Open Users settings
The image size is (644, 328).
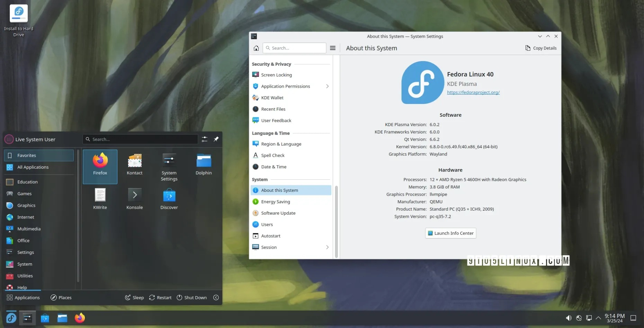[x=291, y=224]
